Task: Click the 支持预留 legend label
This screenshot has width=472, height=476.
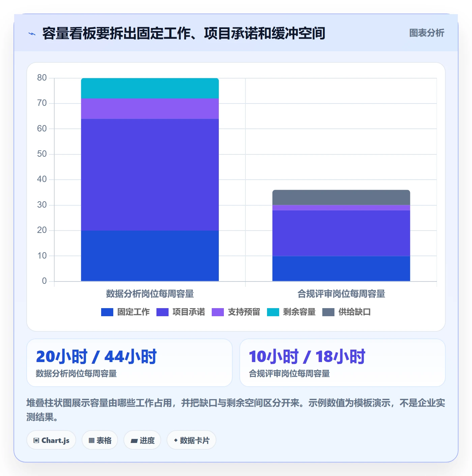Action: point(244,312)
